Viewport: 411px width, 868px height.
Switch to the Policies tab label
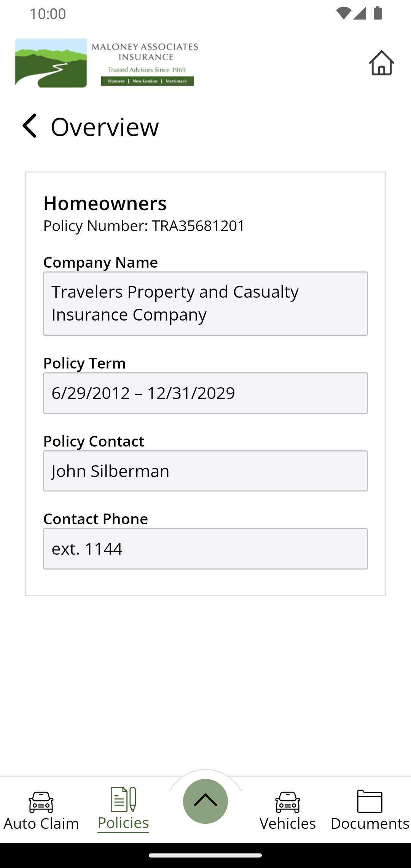coord(123,823)
